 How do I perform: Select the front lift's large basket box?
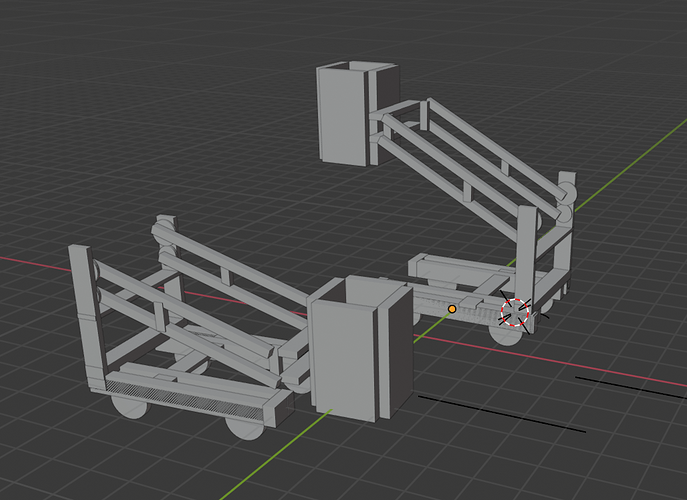click(x=360, y=349)
